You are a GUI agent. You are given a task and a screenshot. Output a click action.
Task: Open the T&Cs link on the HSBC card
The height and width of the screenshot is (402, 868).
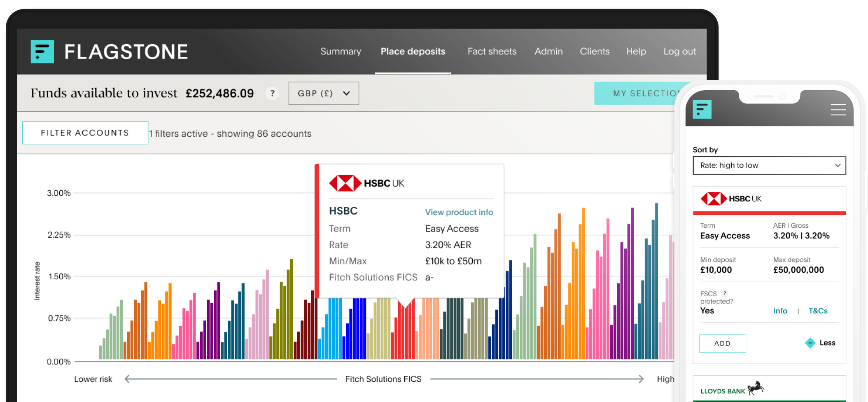[x=818, y=311]
